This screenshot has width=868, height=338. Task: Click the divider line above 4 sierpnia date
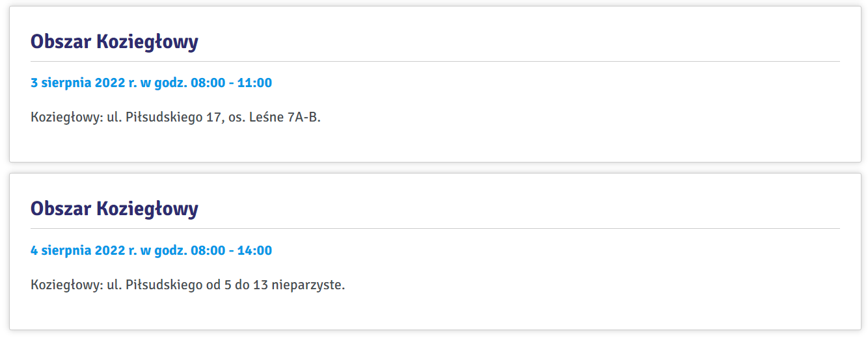pyautogui.click(x=435, y=229)
